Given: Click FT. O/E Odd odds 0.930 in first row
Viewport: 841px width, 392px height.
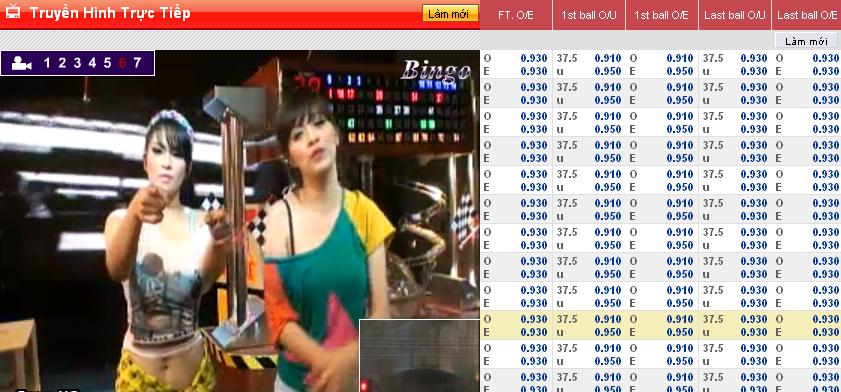Looking at the screenshot, I should tap(534, 58).
